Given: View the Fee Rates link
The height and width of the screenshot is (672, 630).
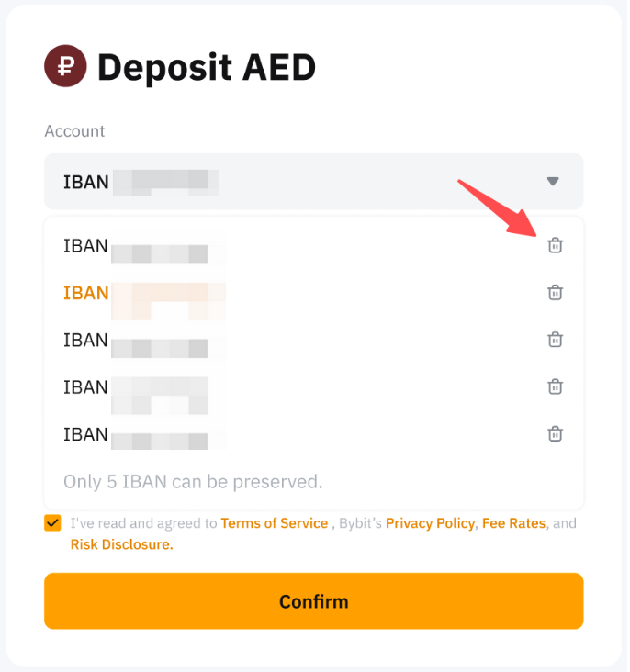Looking at the screenshot, I should [x=513, y=523].
